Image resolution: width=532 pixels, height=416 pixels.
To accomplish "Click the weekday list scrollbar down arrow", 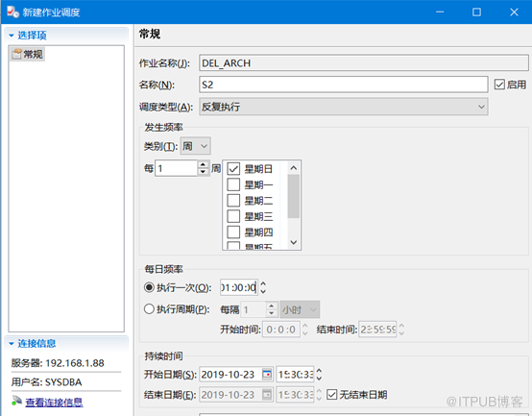I will (294, 242).
